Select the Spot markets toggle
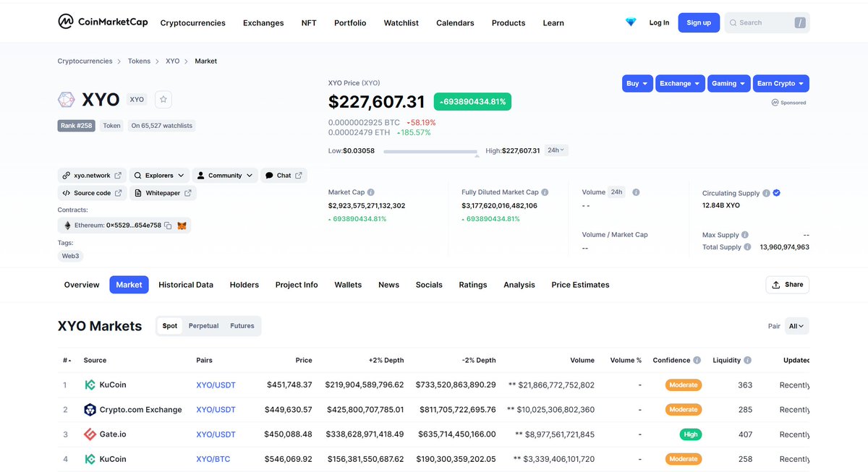This screenshot has width=868, height=472. click(170, 326)
